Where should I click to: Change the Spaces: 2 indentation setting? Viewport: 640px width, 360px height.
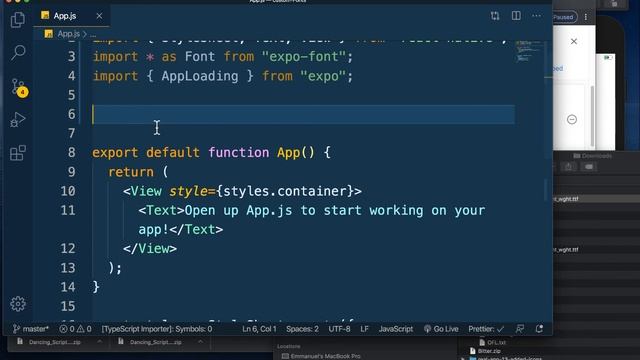coord(302,329)
